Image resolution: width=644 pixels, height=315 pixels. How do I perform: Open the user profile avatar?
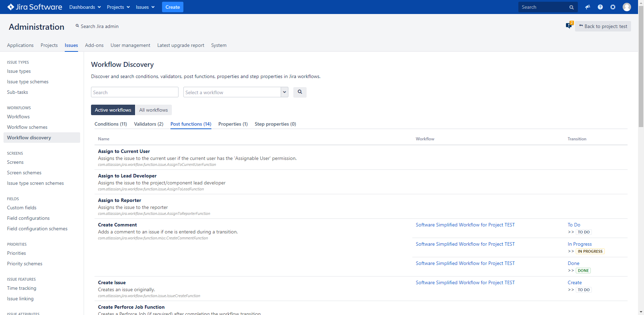627,7
